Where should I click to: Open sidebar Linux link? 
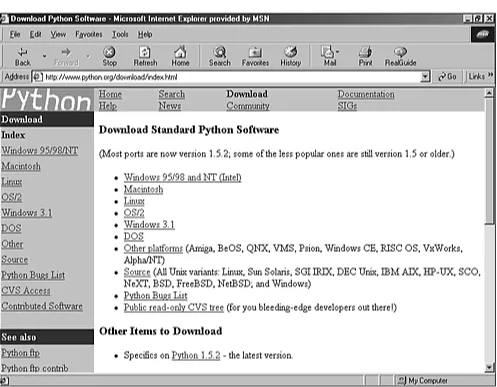12,182
